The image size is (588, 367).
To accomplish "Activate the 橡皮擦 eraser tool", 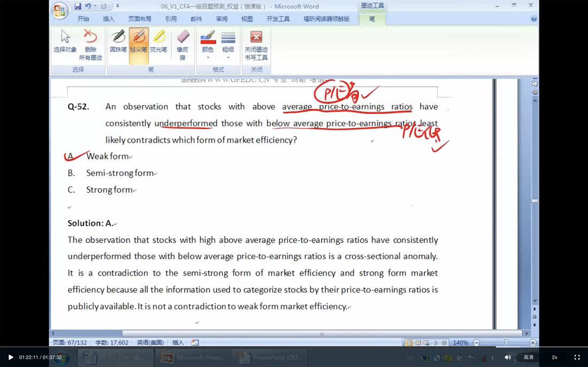I will (183, 45).
